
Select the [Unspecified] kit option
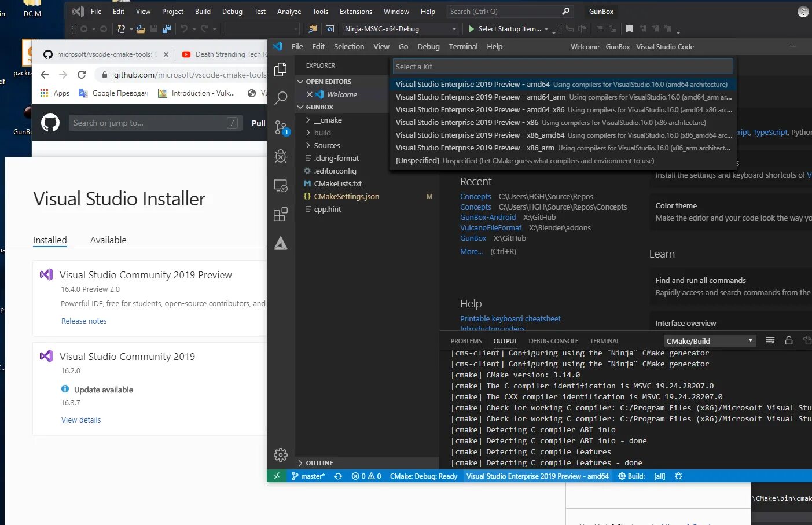click(563, 161)
